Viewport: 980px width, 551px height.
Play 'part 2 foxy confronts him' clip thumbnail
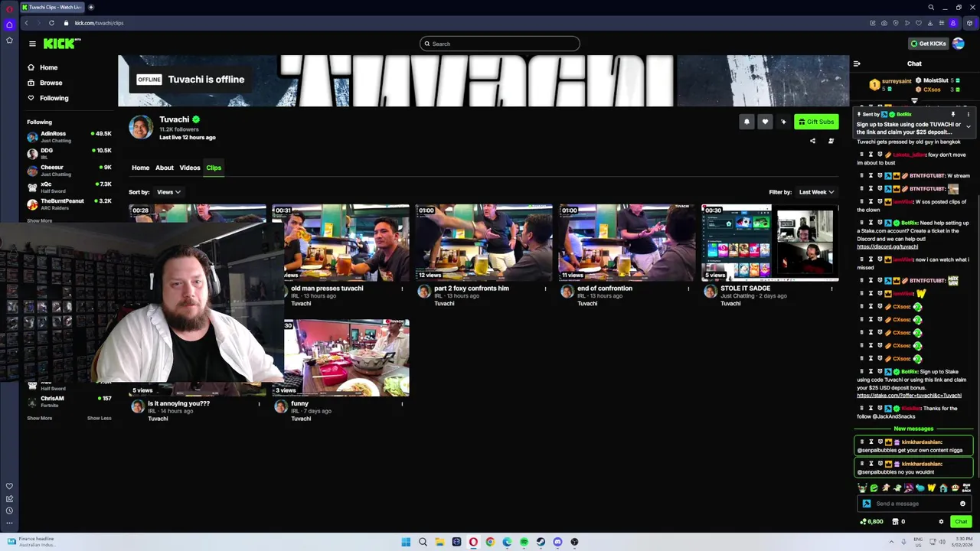(484, 243)
